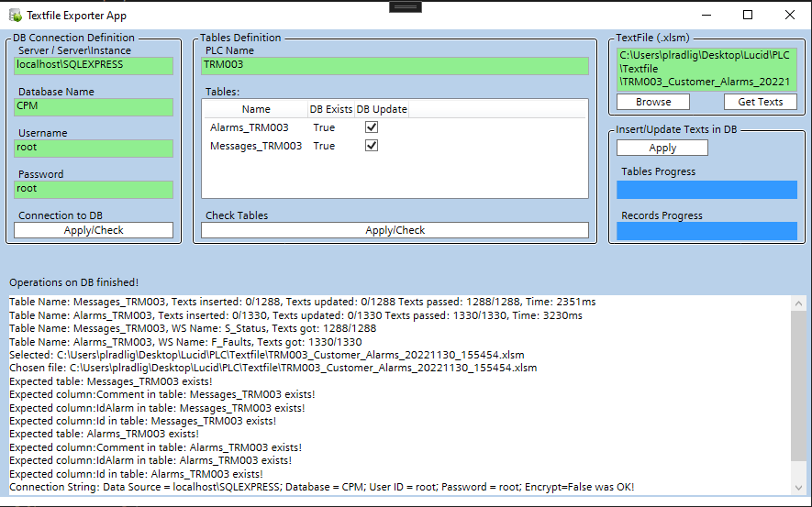812x507 pixels.
Task: Click Apply/Check under Check Tables
Action: point(395,230)
